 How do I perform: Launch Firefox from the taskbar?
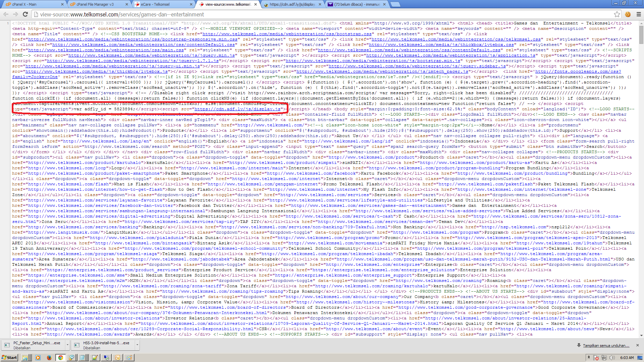click(49, 358)
